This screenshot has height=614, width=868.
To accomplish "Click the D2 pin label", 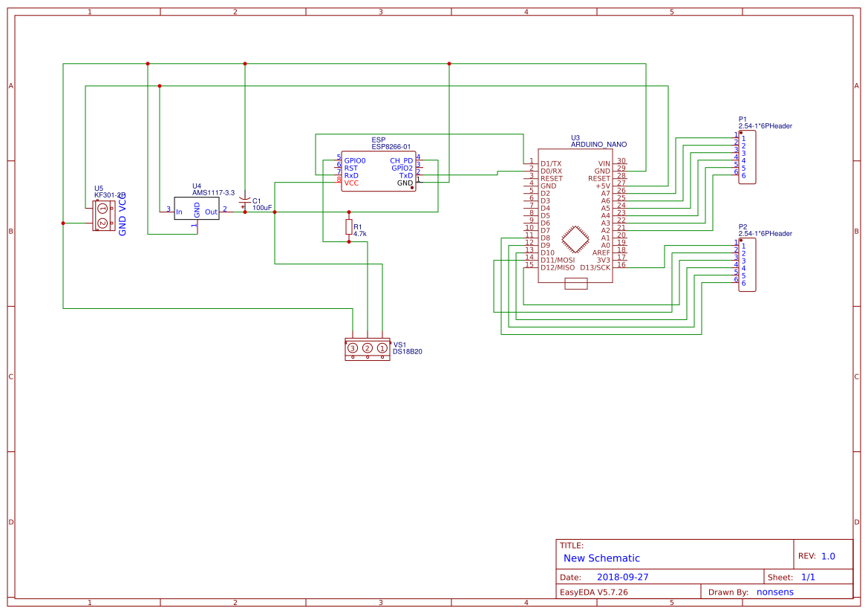I will 545,194.
